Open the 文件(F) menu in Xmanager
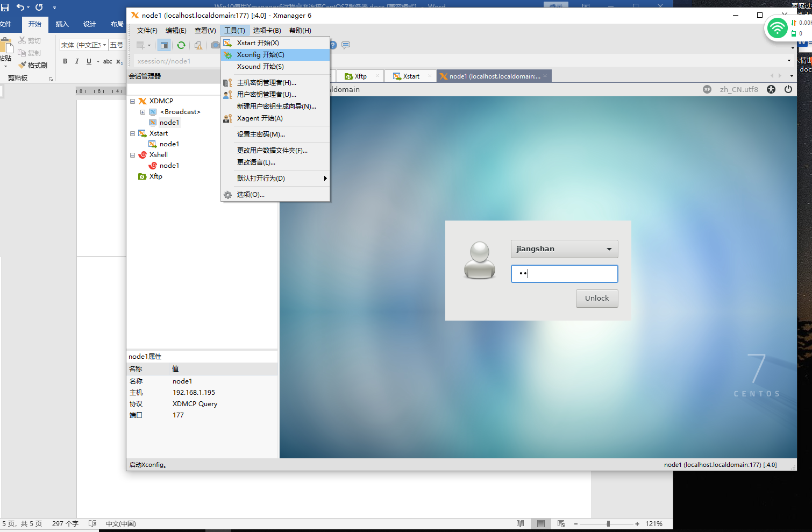This screenshot has height=532, width=812. pyautogui.click(x=147, y=31)
